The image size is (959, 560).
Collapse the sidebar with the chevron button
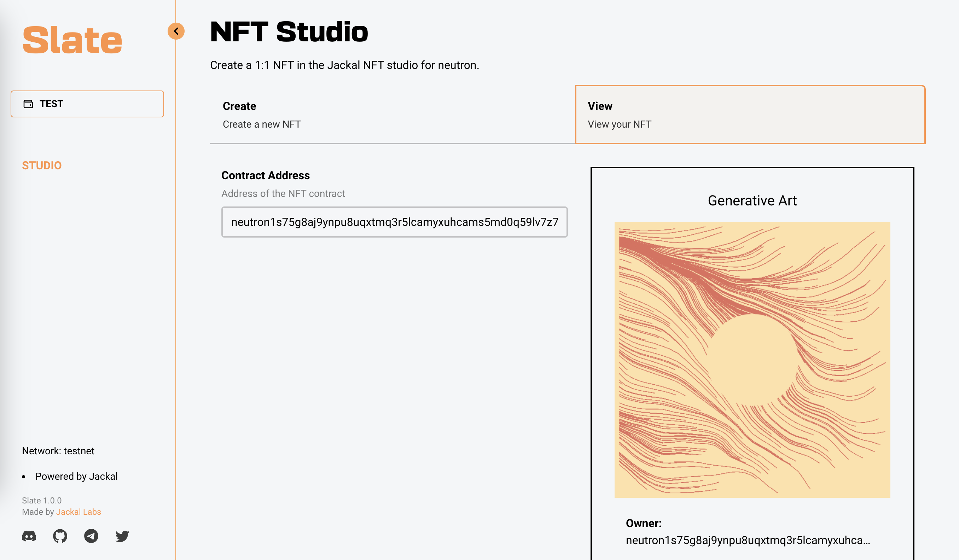pyautogui.click(x=176, y=31)
